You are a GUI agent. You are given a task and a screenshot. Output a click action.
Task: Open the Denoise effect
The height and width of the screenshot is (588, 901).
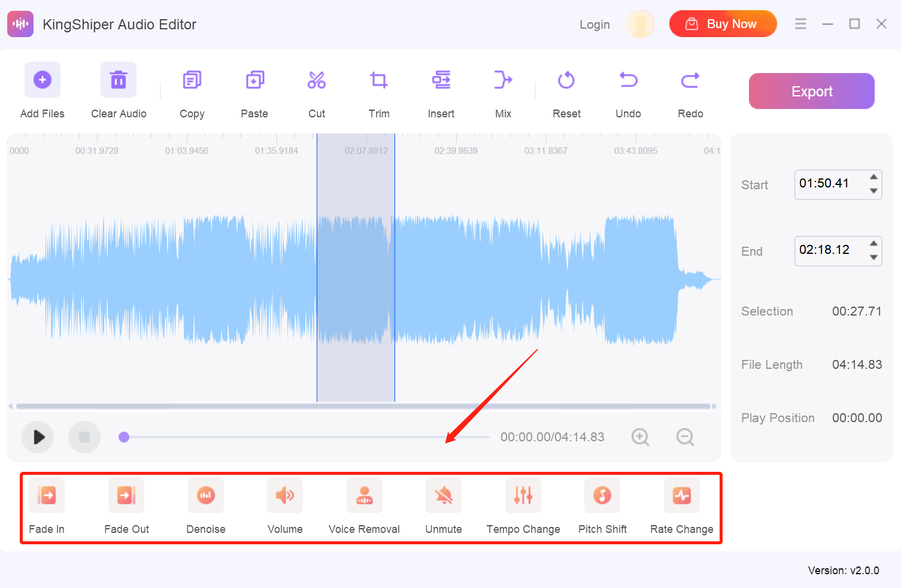coord(206,495)
